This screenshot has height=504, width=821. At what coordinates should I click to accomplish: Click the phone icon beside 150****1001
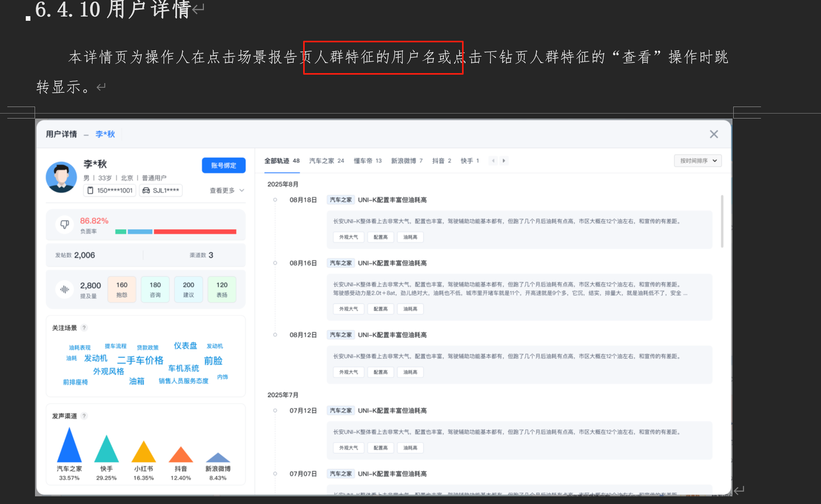pyautogui.click(x=90, y=190)
